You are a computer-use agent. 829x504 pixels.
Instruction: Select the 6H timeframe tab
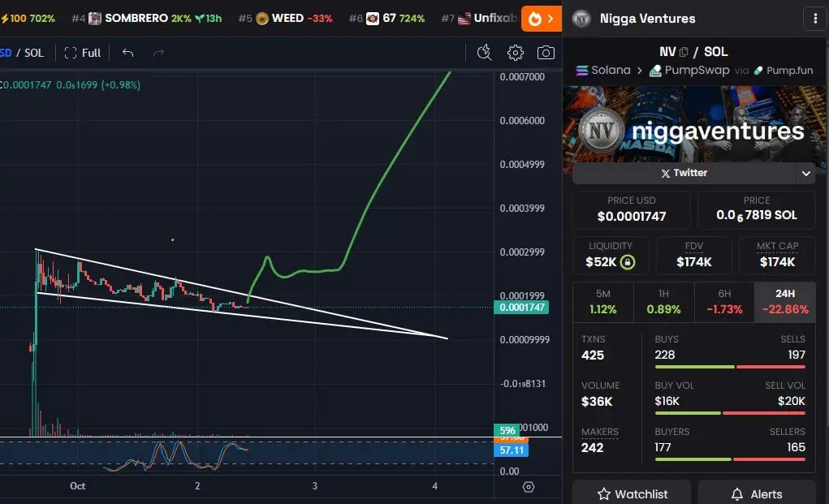pyautogui.click(x=724, y=302)
